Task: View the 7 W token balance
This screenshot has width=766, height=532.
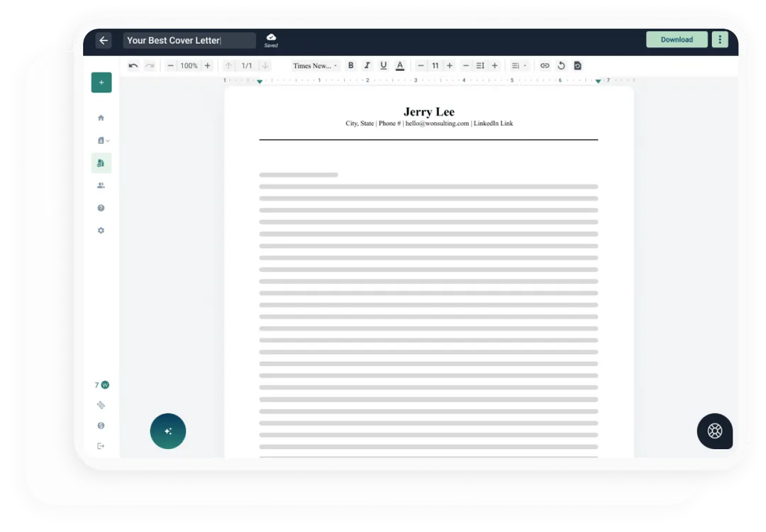Action: [x=101, y=385]
